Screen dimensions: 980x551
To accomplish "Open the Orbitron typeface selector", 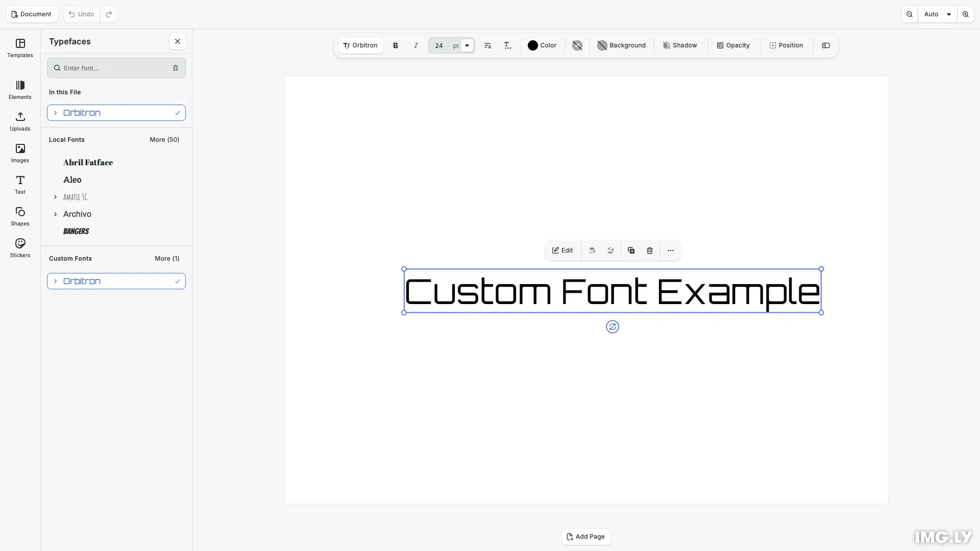I will click(x=360, y=45).
